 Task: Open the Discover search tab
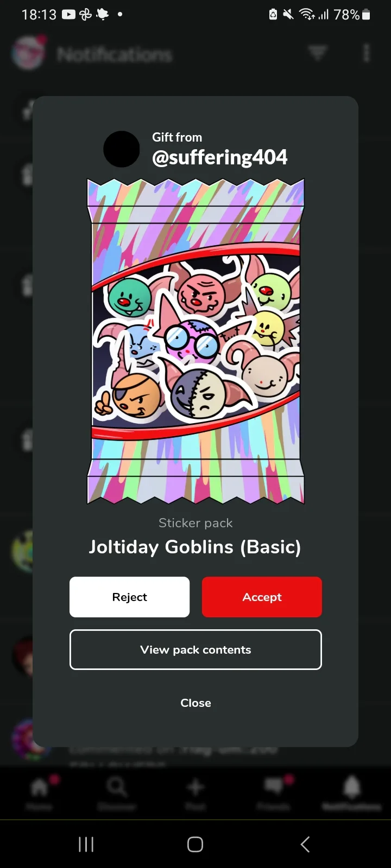point(117,792)
